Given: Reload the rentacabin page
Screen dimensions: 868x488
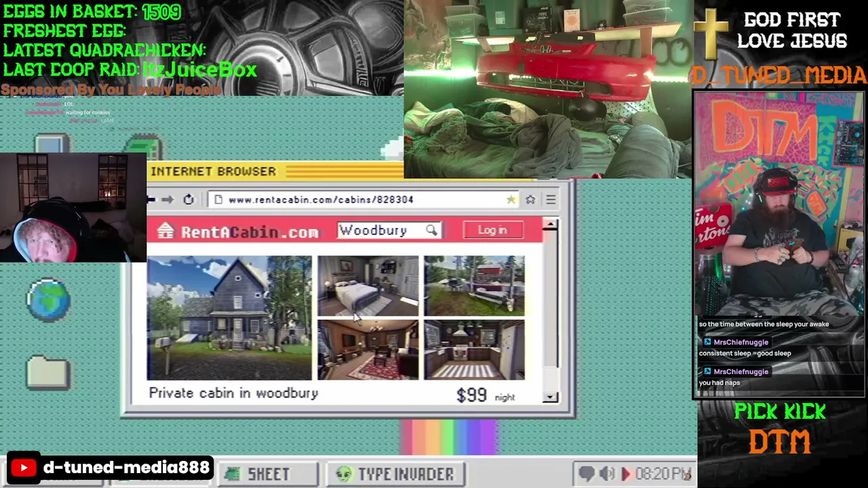Looking at the screenshot, I should pyautogui.click(x=189, y=199).
